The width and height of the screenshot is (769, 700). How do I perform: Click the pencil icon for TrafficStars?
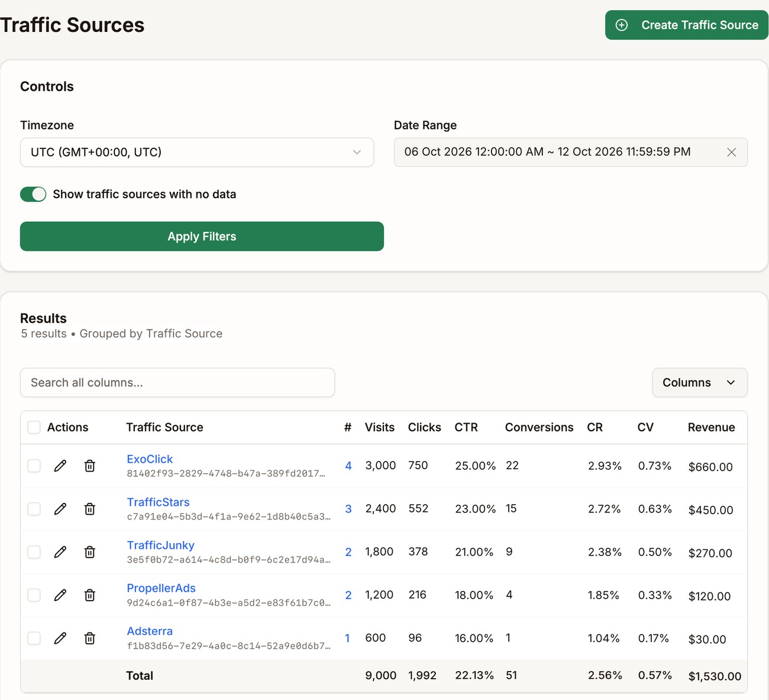[x=60, y=509]
